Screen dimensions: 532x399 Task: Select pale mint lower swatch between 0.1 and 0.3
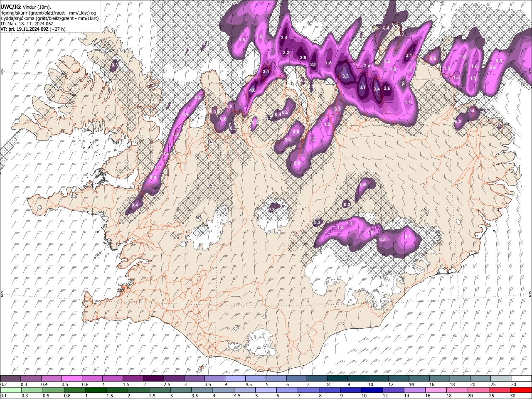10,390
